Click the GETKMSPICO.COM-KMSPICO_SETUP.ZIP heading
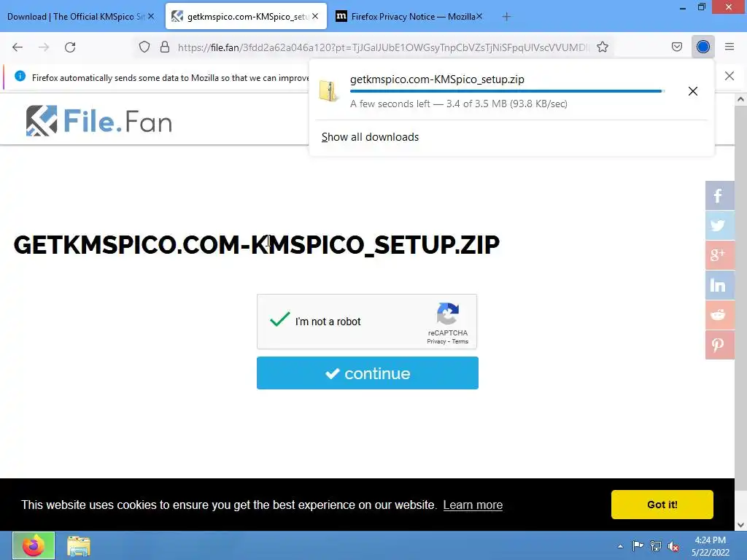Screen dimensions: 747x560 point(256,245)
